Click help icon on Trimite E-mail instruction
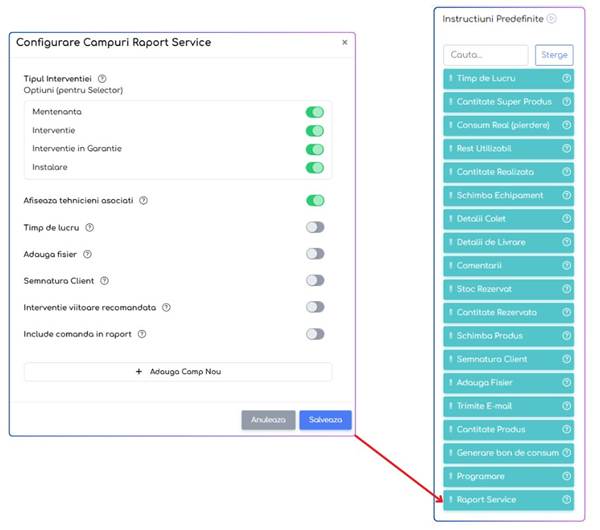 coord(566,406)
